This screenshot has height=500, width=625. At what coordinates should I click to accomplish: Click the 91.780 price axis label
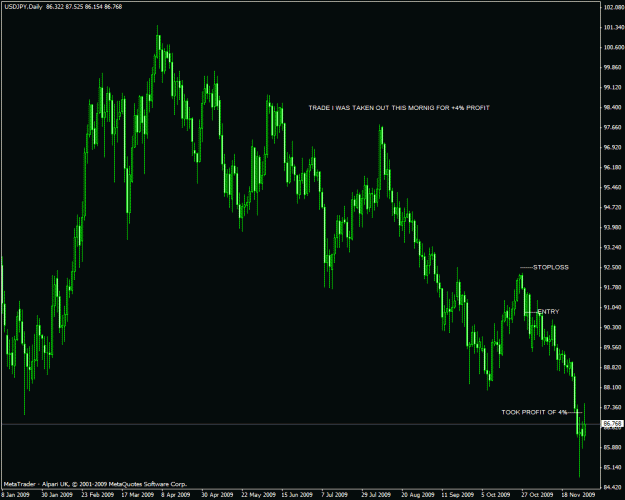pos(613,287)
